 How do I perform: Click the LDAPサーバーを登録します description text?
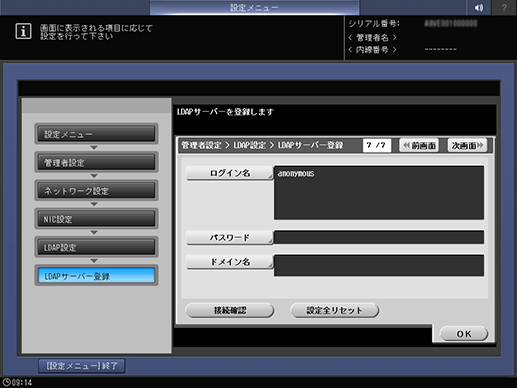pyautogui.click(x=225, y=112)
